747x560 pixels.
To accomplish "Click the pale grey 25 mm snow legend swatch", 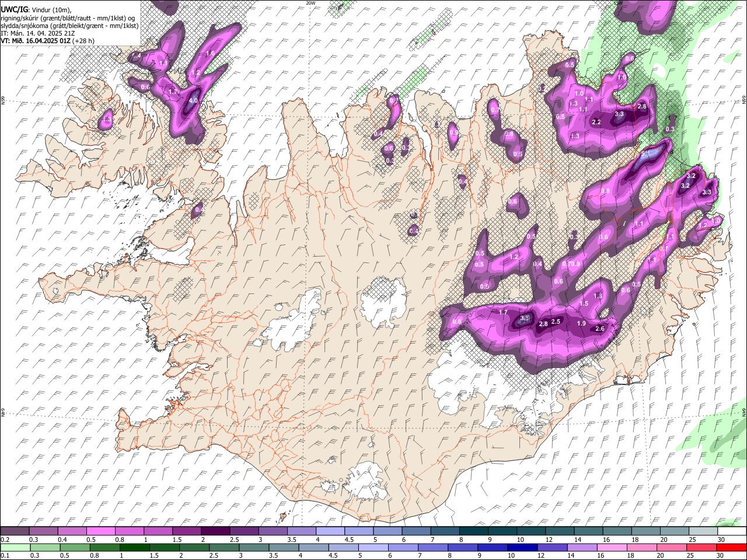I will pyautogui.click(x=703, y=531).
